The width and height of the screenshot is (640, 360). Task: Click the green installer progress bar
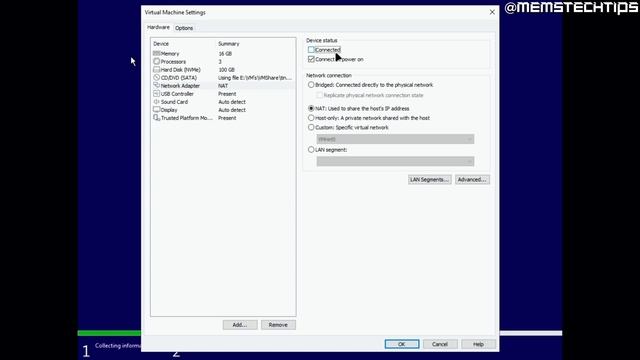point(109,333)
